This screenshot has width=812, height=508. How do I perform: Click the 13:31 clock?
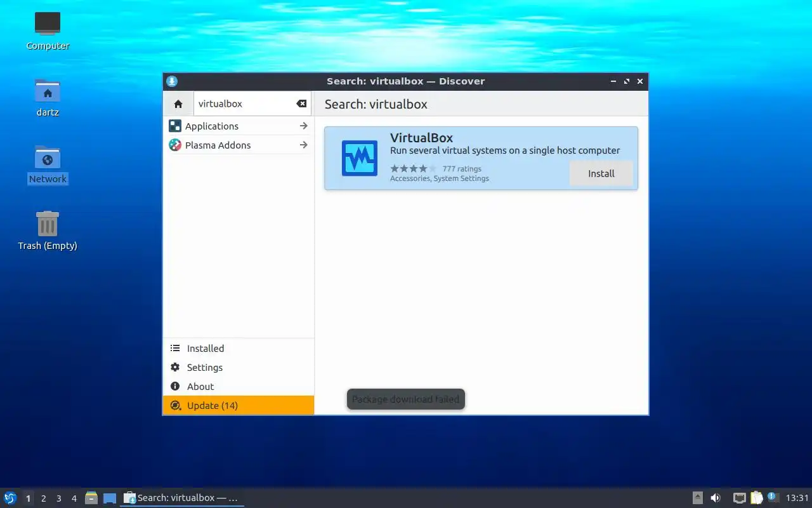(797, 498)
